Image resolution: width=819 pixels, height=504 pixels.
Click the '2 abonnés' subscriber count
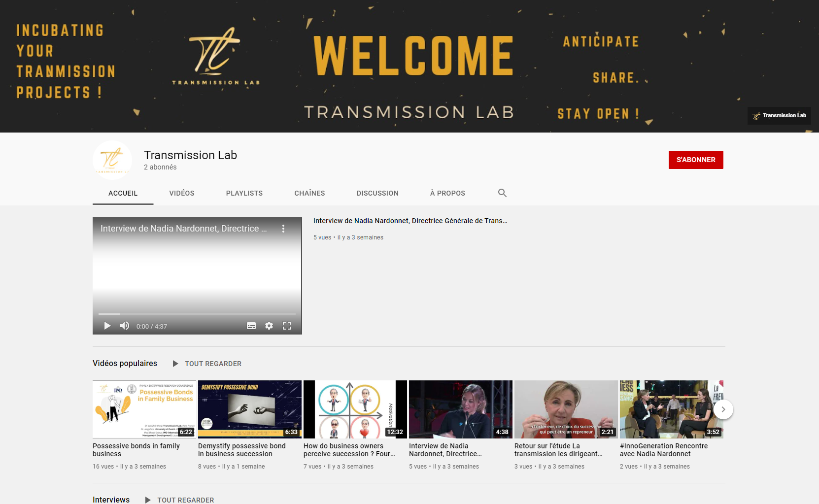160,167
